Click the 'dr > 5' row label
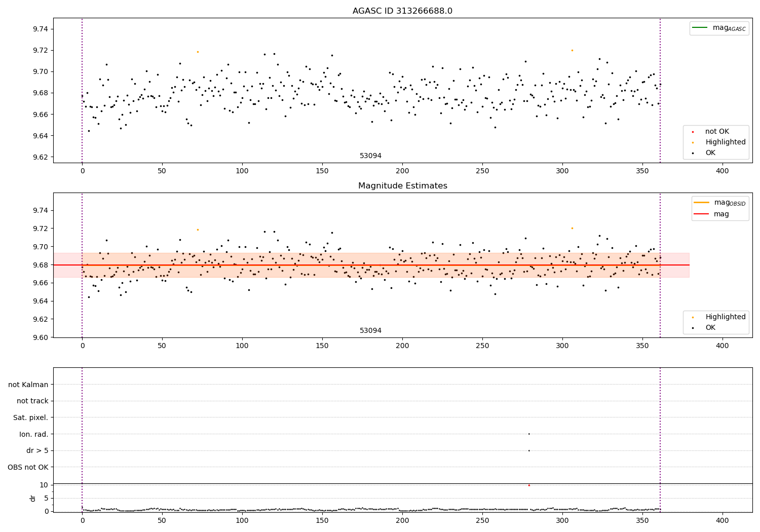Viewport: 760px width, 532px height. (x=37, y=451)
